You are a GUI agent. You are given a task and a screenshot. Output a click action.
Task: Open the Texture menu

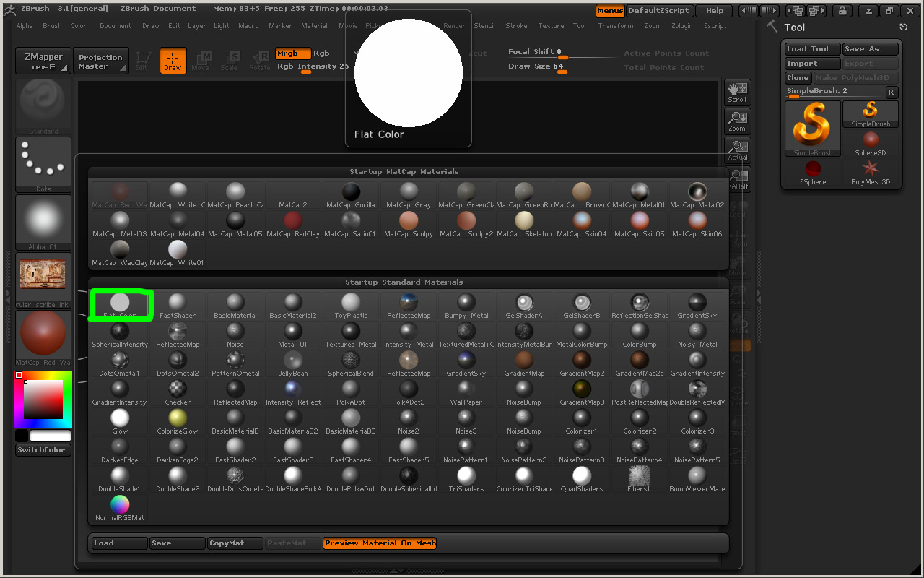pyautogui.click(x=551, y=26)
